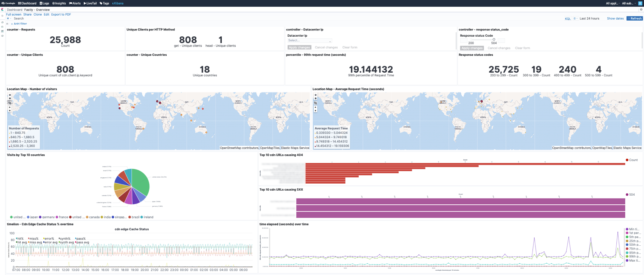Click the Share link
Image resolution: width=644 pixels, height=275 pixels.
point(27,14)
